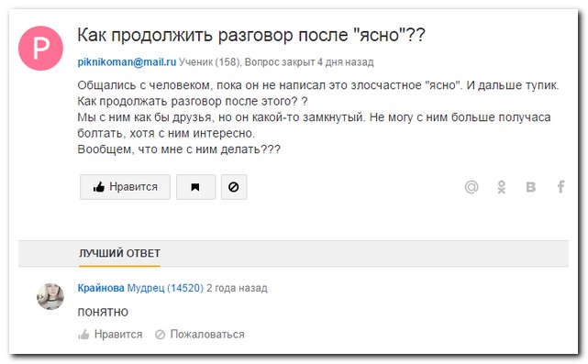The image size is (588, 364).
Task: Like the answer ПОНЯТНО with Нравится
Action: [x=110, y=334]
